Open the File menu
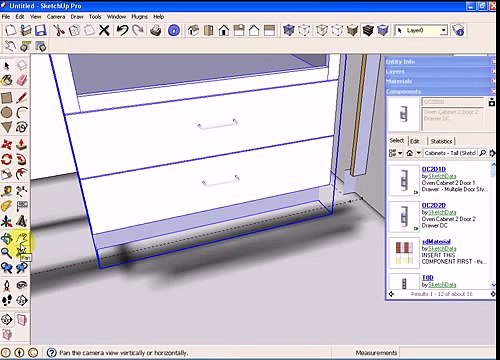 (6, 17)
